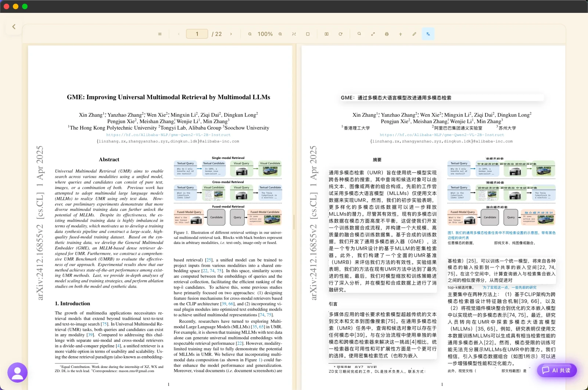Viewport: 588px width, 390px height.
Task: Open the pencil annotation tool
Action: pyautogui.click(x=414, y=34)
